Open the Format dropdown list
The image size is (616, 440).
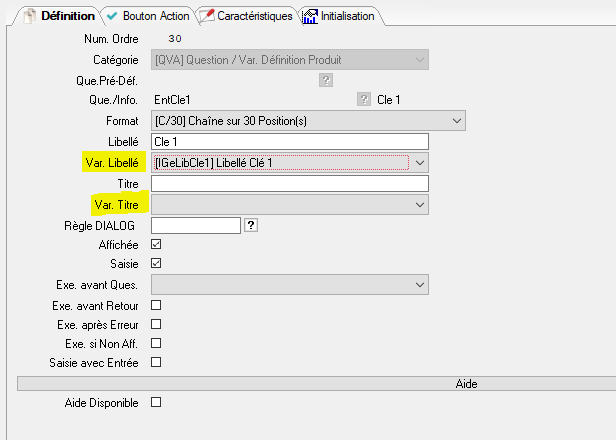(x=457, y=121)
